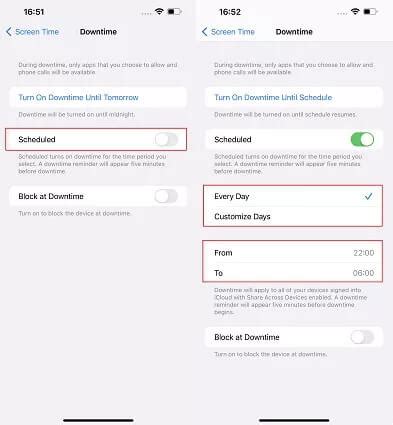The width and height of the screenshot is (393, 425).
Task: Toggle Block at Downtime in left screen
Action: [166, 196]
